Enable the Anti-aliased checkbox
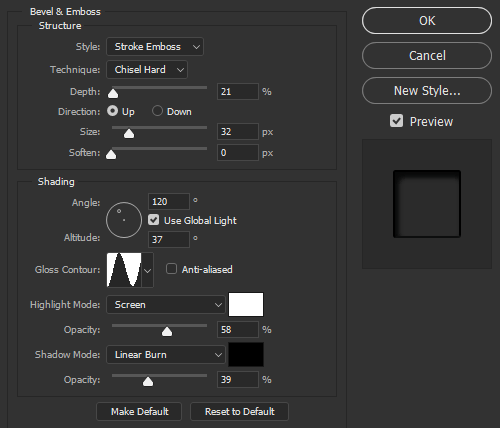The height and width of the screenshot is (428, 500). click(x=171, y=269)
